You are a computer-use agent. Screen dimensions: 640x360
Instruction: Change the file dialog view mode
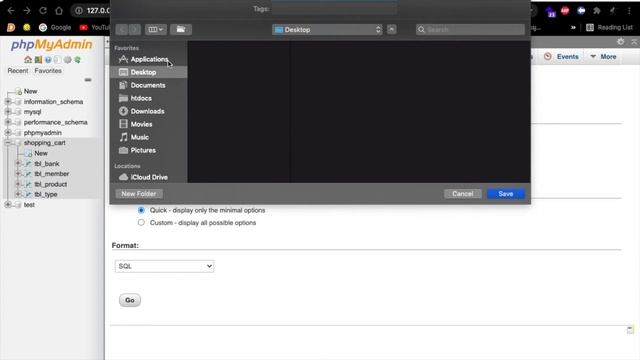[156, 29]
